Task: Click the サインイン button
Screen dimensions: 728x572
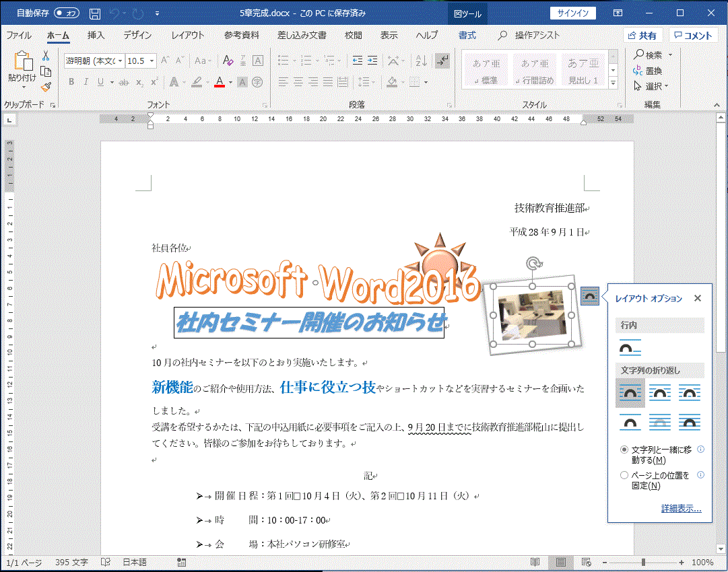Action: tap(573, 13)
